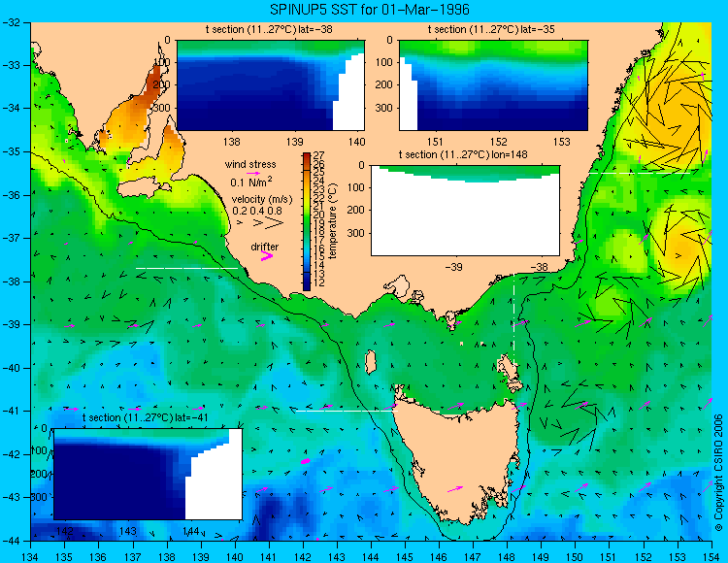Click the 't section (11..27°C) lat=-35' heading
Image resolution: width=728 pixels, height=563 pixels.
pyautogui.click(x=491, y=30)
